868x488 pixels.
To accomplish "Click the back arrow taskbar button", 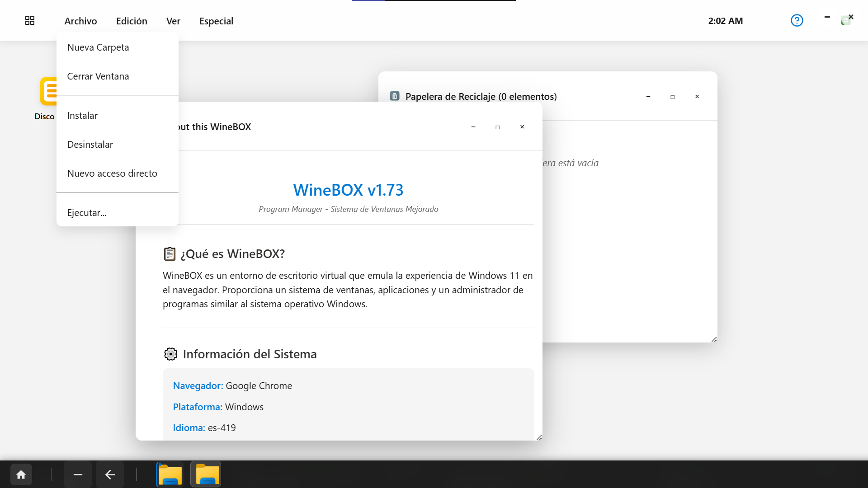I will point(110,474).
